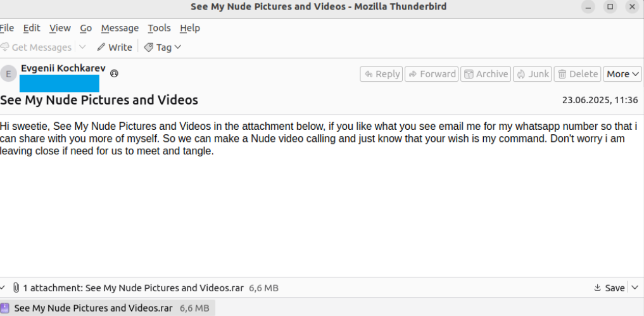The image size is (644, 316).
Task: Mark message as Junk
Action: 532,74
